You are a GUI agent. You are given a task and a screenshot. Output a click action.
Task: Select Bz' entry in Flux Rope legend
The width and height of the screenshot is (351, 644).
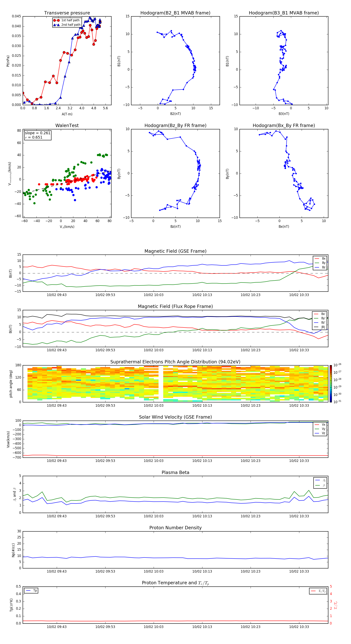point(320,323)
